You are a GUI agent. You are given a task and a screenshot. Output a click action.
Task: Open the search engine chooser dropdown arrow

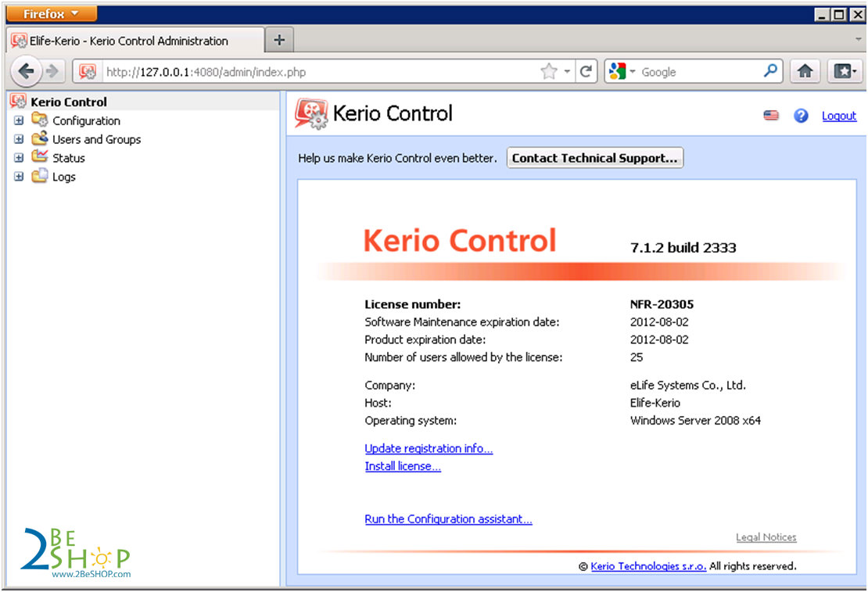pyautogui.click(x=632, y=71)
